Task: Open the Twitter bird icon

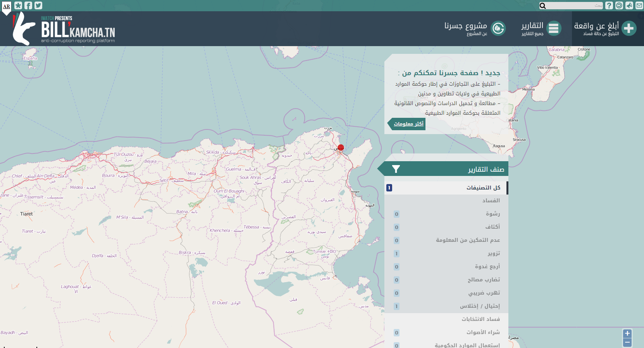Action: click(38, 5)
